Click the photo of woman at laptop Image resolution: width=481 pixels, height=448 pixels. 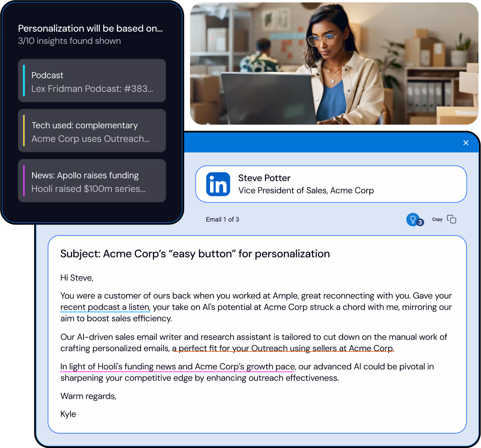point(334,64)
